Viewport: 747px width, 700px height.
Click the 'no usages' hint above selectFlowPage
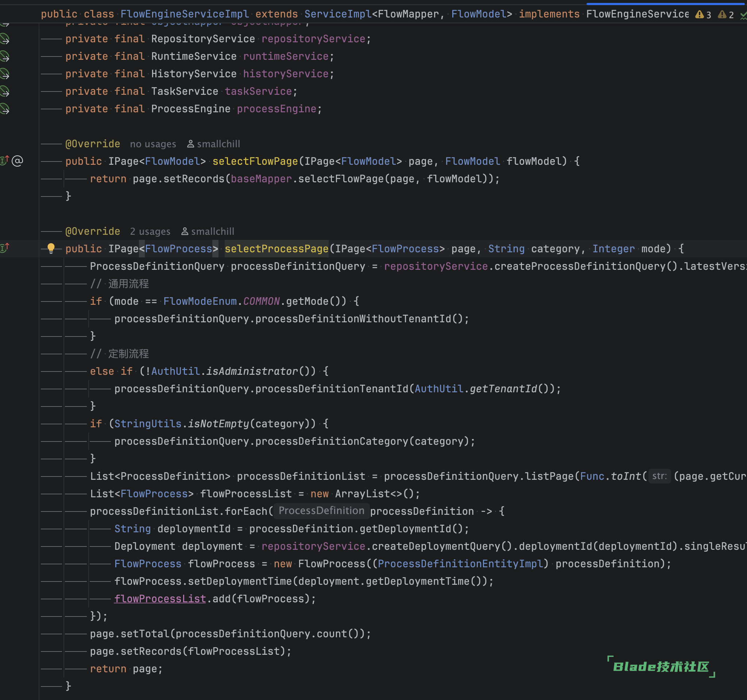[x=153, y=144]
